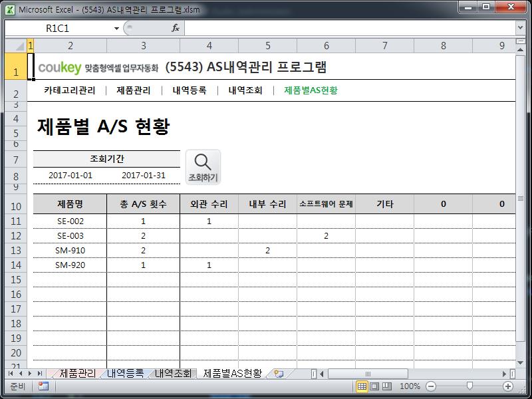The height and width of the screenshot is (399, 532).
Task: Switch to 제품관리 sheet tab
Action: coord(77,374)
